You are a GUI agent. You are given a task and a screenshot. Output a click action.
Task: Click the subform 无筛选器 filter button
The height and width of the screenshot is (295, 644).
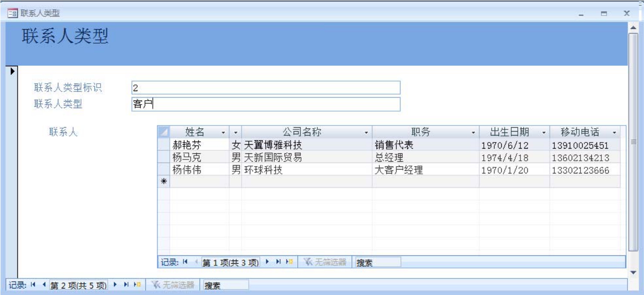tap(326, 262)
